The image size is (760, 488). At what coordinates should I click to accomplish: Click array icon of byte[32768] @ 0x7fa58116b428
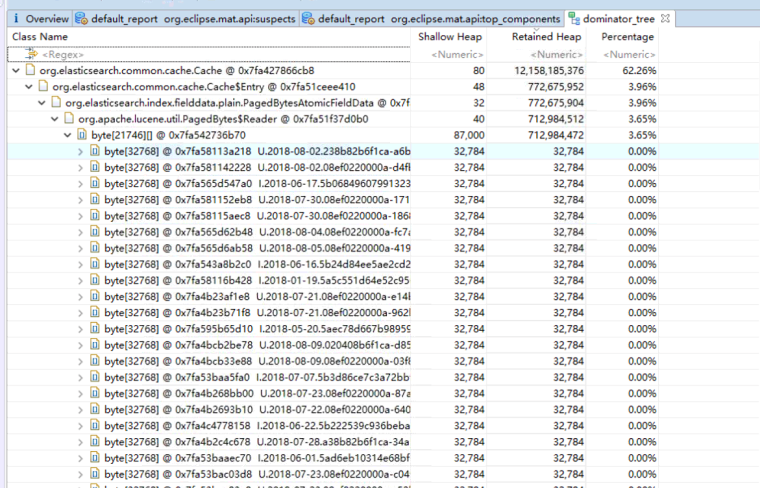(x=95, y=280)
